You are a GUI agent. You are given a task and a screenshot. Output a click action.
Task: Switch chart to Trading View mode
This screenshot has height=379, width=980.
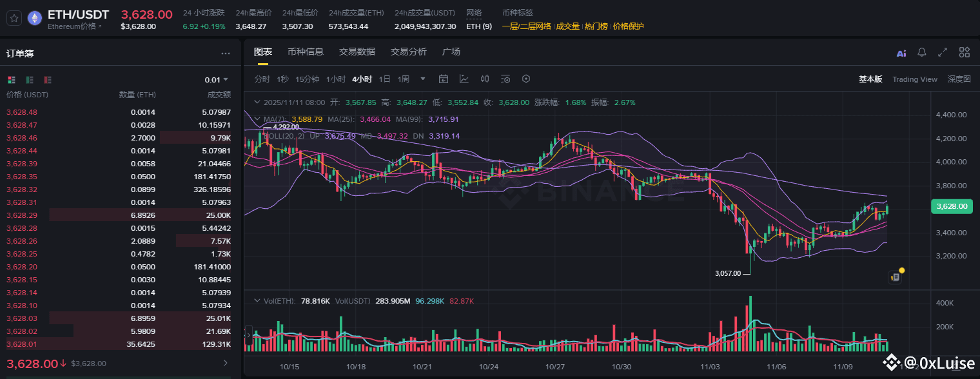[915, 79]
